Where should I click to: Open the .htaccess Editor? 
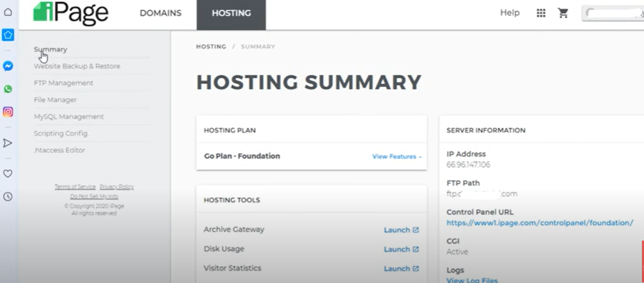coord(59,150)
